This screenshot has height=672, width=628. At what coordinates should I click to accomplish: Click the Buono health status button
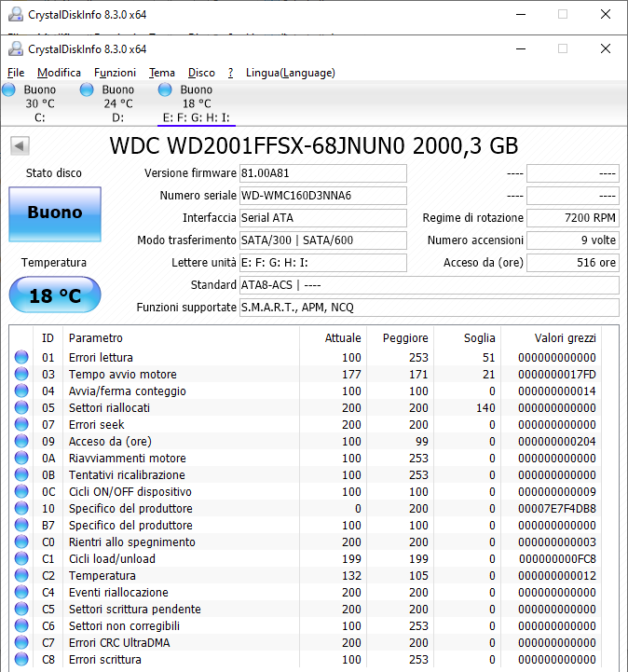click(55, 213)
